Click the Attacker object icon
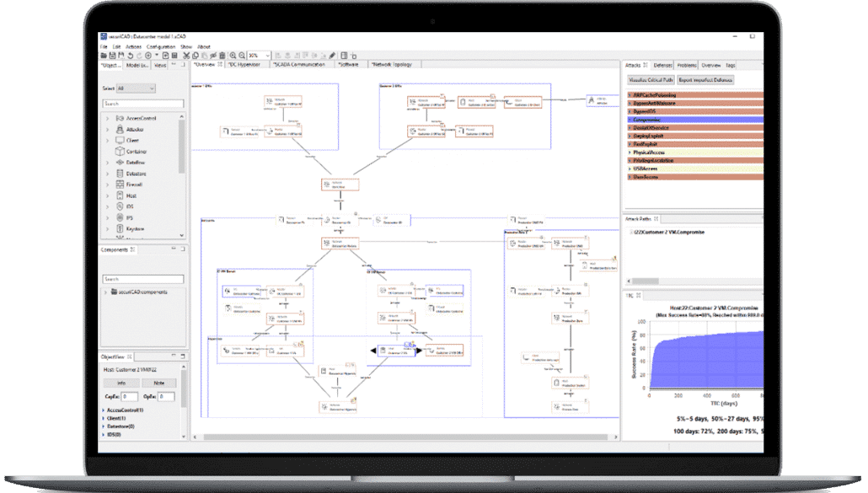The image size is (868, 493). pos(120,129)
